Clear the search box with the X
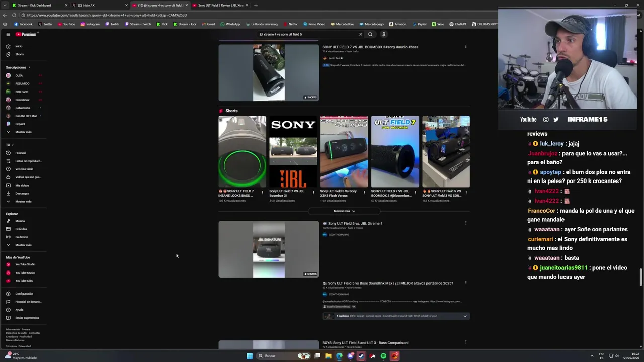This screenshot has height=362, width=644. point(360,34)
